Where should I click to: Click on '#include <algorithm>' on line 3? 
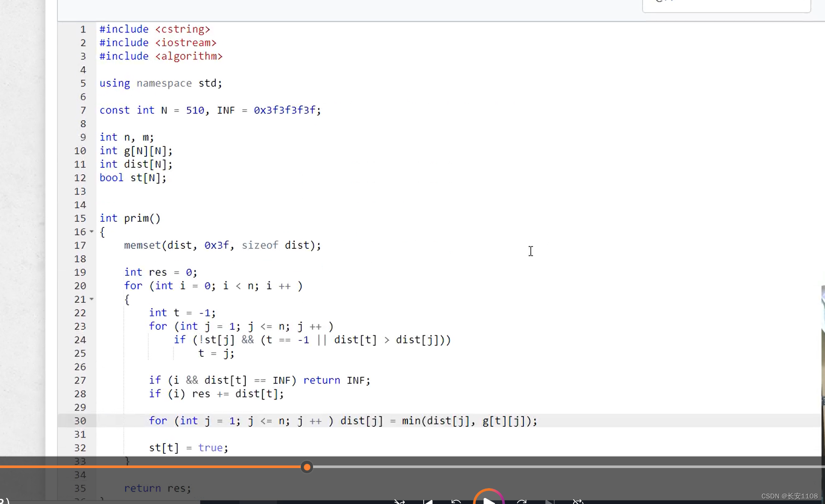(x=161, y=56)
